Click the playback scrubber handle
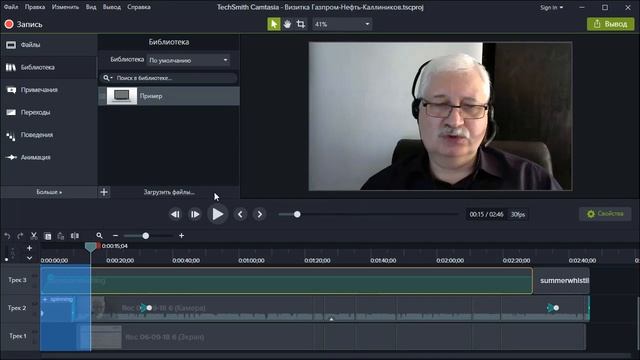The width and height of the screenshot is (640, 360). click(x=297, y=214)
